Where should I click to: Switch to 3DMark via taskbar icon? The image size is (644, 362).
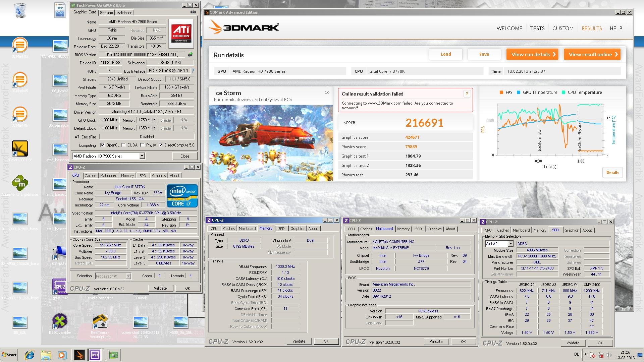pos(79,355)
